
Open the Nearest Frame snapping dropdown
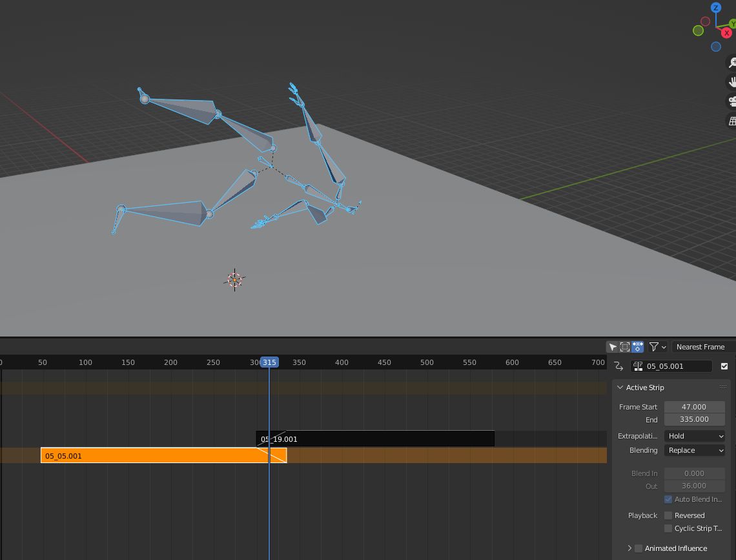tap(704, 347)
